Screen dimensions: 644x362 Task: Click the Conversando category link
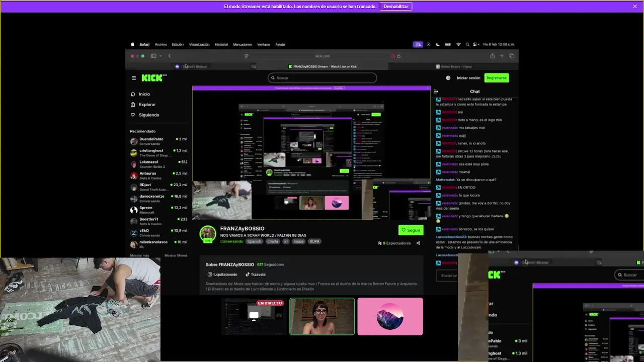pyautogui.click(x=231, y=241)
